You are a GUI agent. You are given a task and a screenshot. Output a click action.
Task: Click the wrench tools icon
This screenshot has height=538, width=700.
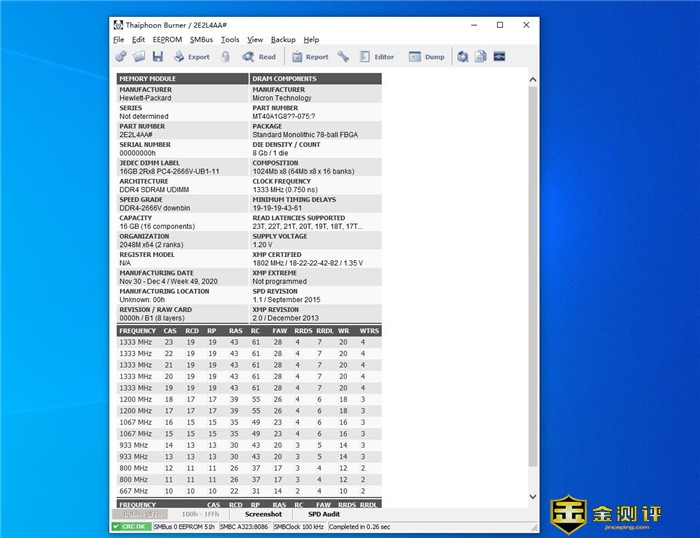tap(343, 57)
